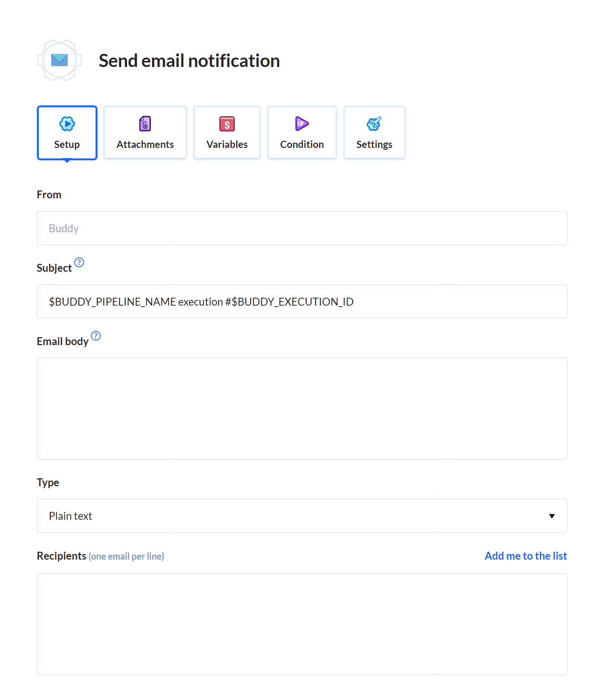Click the Attachments paperclip icon
Viewport: 605px width, 700px height.
145,123
